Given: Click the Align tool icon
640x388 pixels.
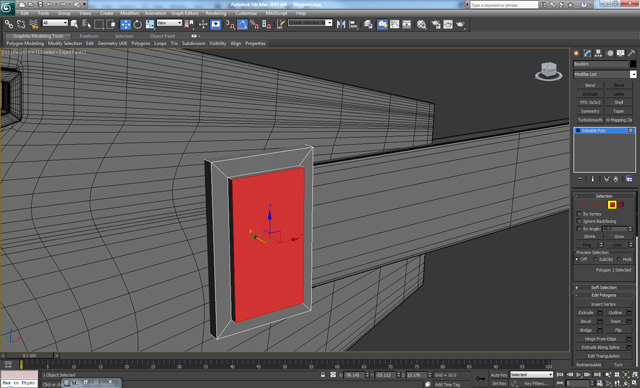Looking at the screenshot, I should click(353, 24).
